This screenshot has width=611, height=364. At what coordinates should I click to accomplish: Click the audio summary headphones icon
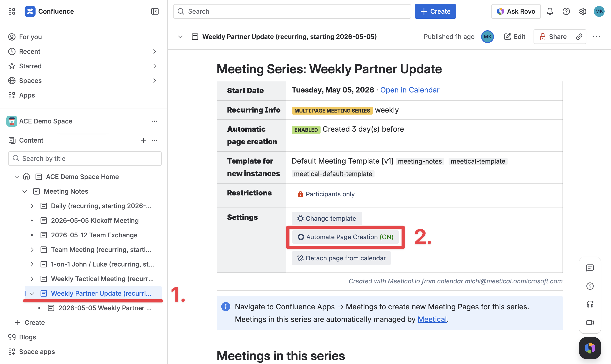[x=590, y=304]
